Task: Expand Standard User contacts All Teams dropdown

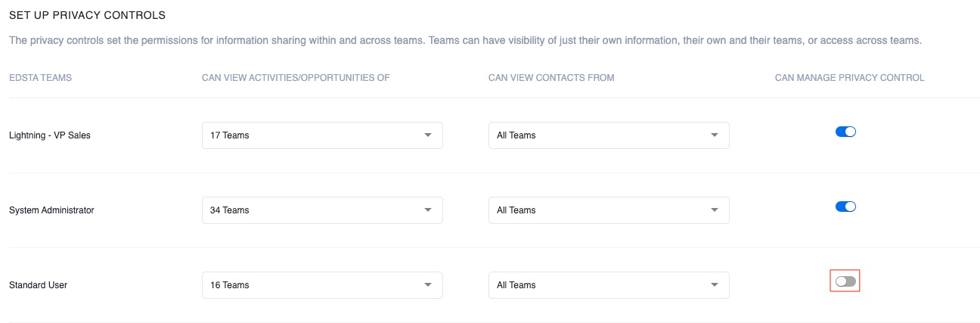Action: coord(608,285)
